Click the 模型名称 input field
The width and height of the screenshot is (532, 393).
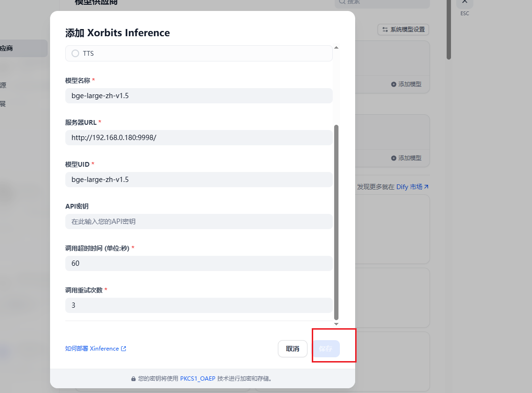[x=199, y=96]
